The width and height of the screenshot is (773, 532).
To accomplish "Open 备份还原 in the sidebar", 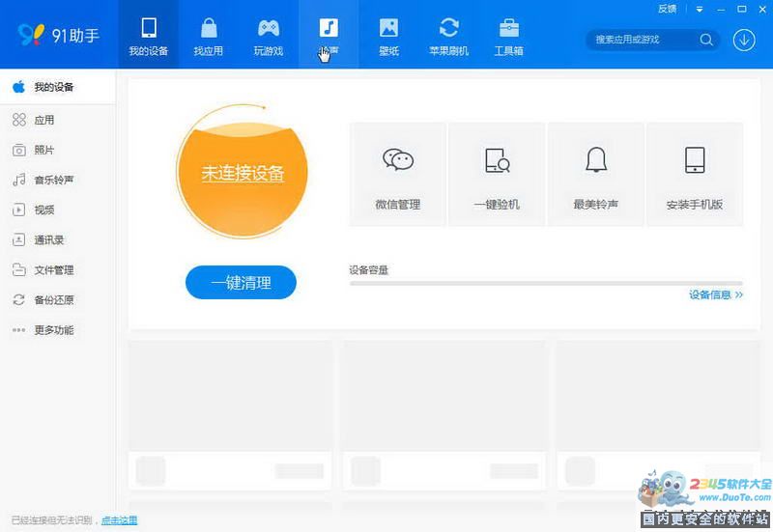I will point(58,300).
